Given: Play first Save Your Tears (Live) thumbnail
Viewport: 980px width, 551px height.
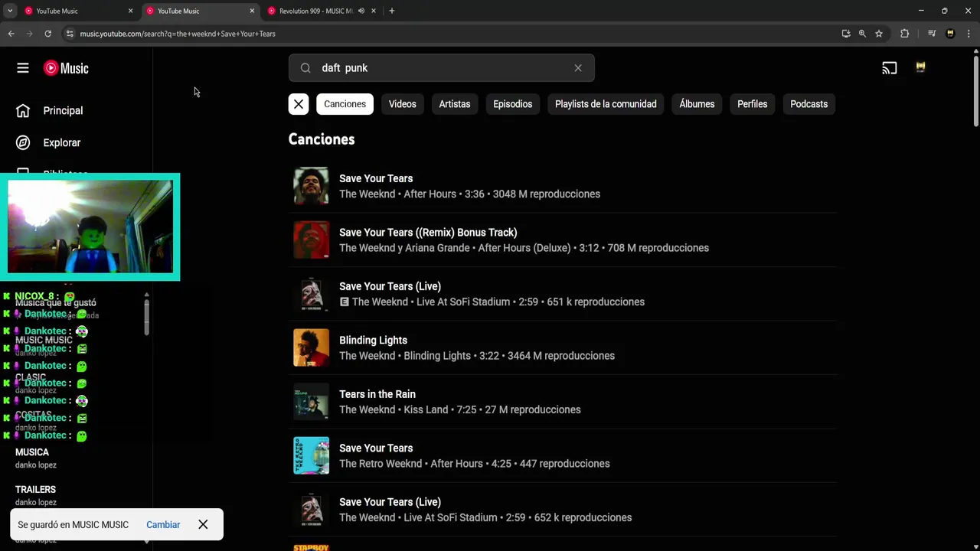Looking at the screenshot, I should 311,294.
